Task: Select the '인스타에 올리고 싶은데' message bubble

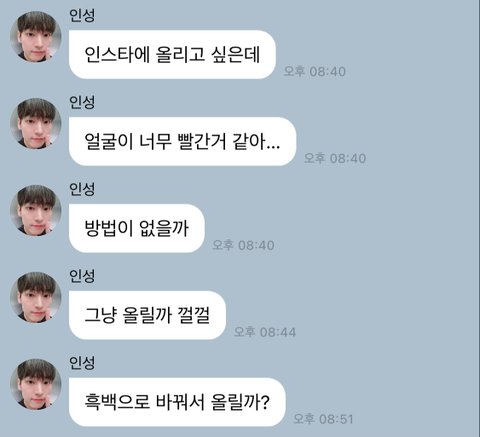Action: coord(172,55)
